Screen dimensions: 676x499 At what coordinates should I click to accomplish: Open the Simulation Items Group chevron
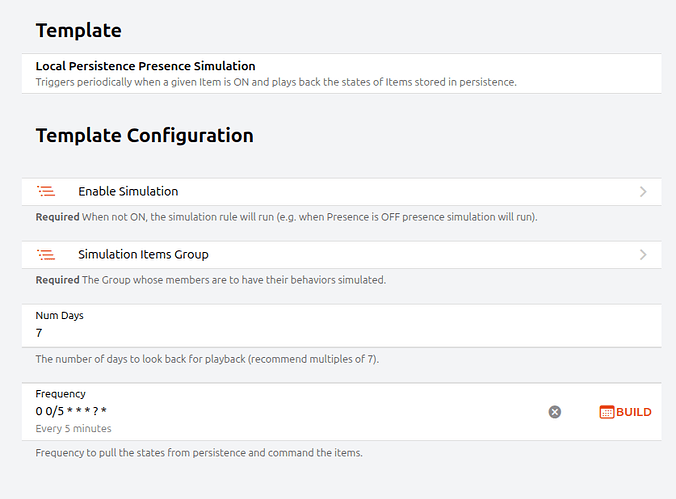pyautogui.click(x=642, y=254)
